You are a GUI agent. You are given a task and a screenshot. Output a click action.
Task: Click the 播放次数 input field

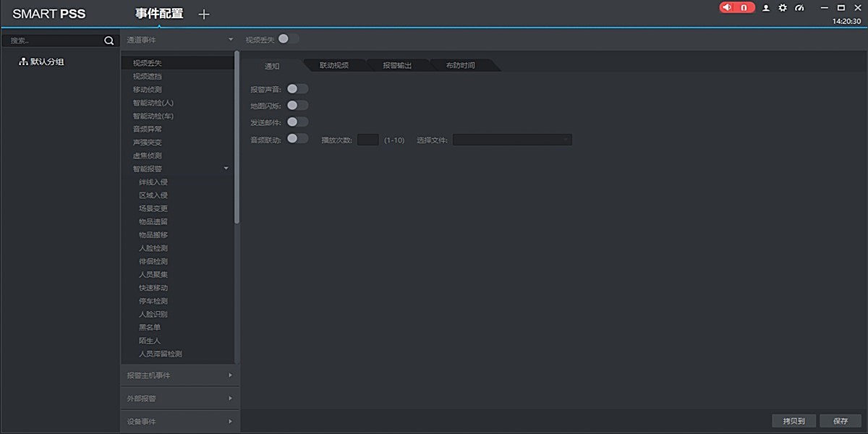(x=368, y=140)
